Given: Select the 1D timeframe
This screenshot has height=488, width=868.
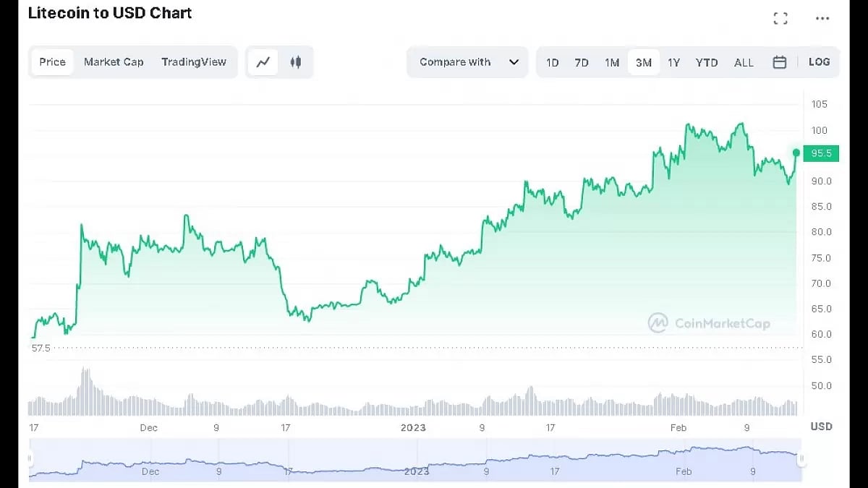Looking at the screenshot, I should [552, 62].
